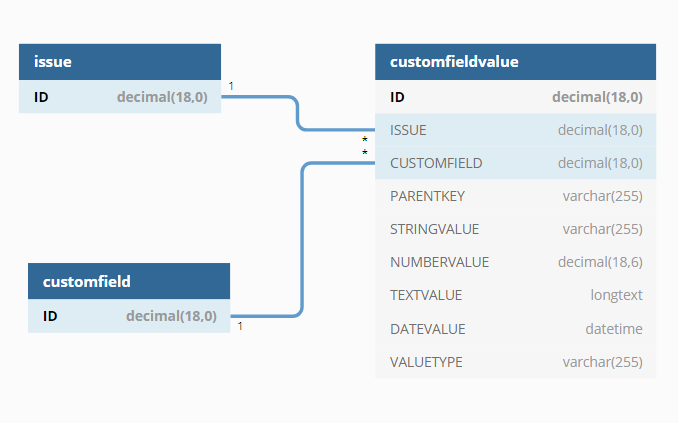Click the datetime data type label
This screenshot has width=678, height=423.
point(614,328)
